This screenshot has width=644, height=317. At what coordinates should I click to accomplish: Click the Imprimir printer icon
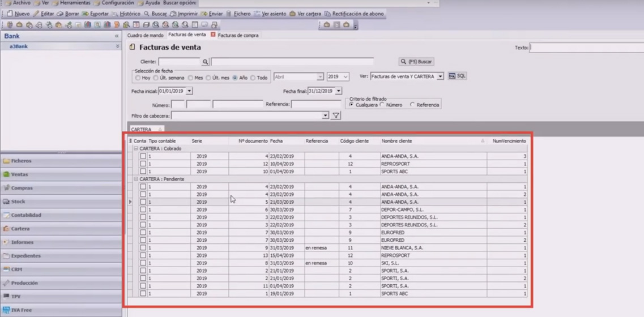coord(173,14)
